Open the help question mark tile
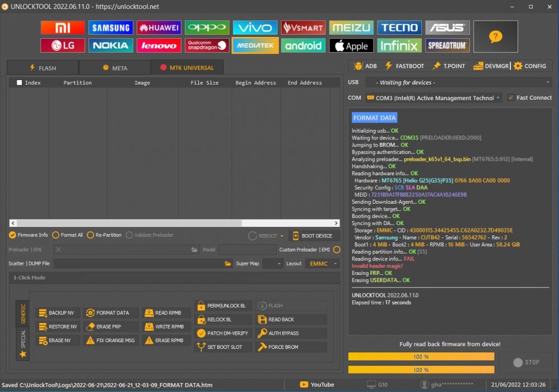 coord(496,36)
